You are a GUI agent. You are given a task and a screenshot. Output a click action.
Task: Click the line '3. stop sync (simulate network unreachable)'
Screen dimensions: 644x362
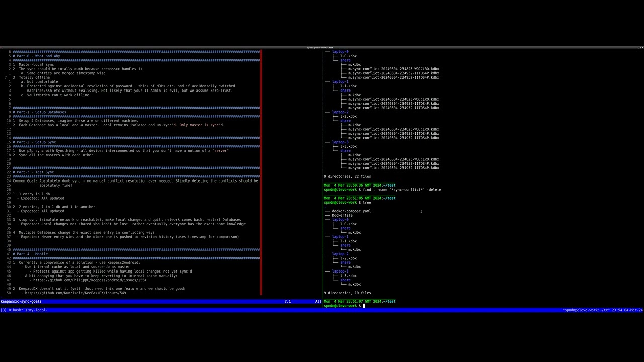127,220
